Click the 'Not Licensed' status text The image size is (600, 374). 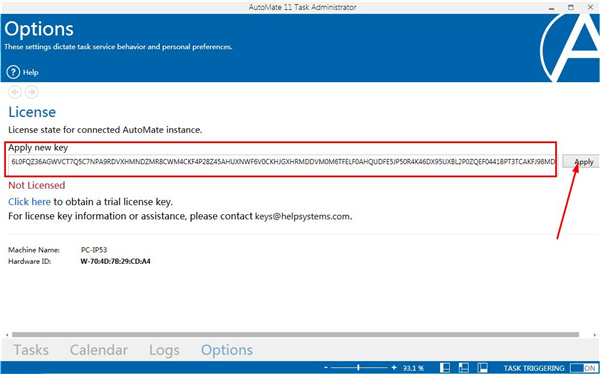tap(37, 185)
